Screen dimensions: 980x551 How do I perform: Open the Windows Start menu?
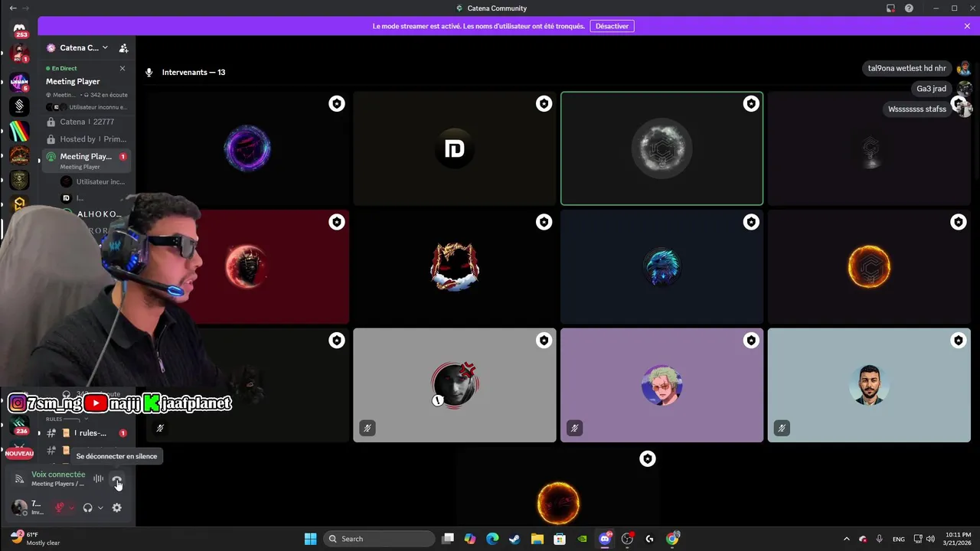click(310, 539)
